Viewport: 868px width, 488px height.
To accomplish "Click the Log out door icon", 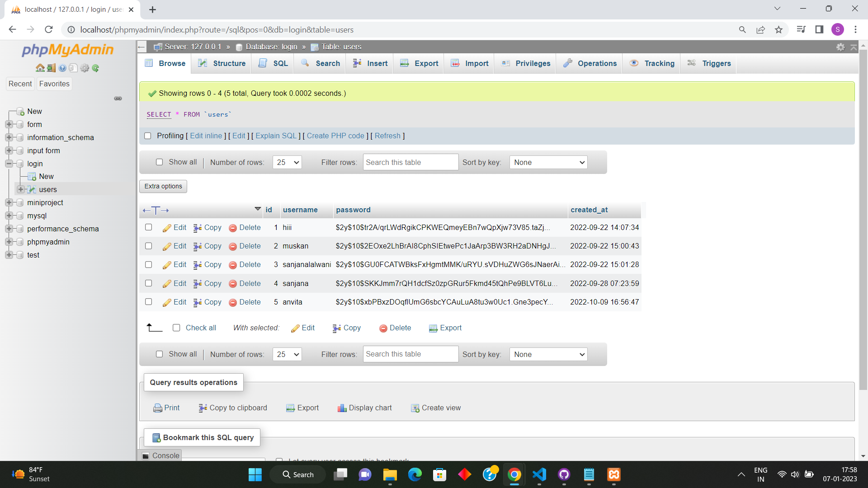I will click(51, 68).
